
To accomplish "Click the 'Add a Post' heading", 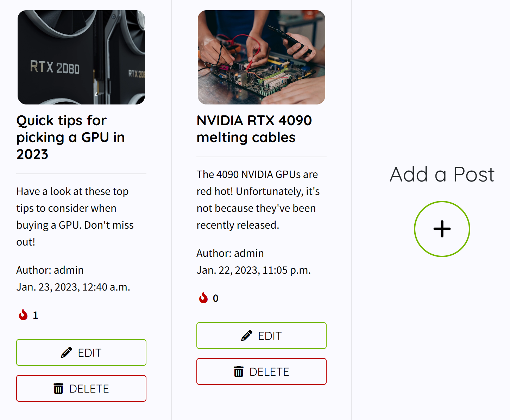I will (x=442, y=174).
